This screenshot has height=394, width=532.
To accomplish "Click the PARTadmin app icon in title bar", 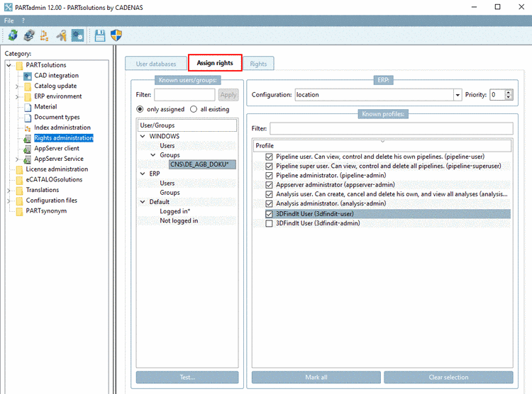I will click(8, 7).
